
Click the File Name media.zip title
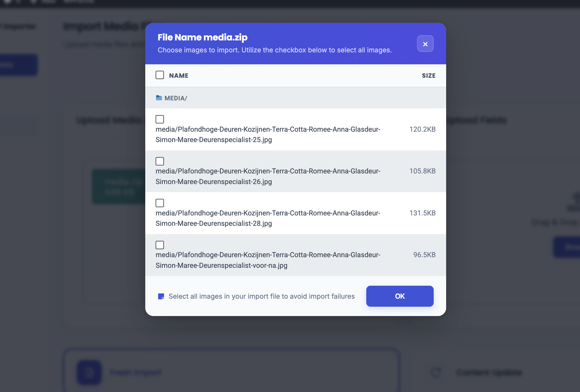pos(203,37)
